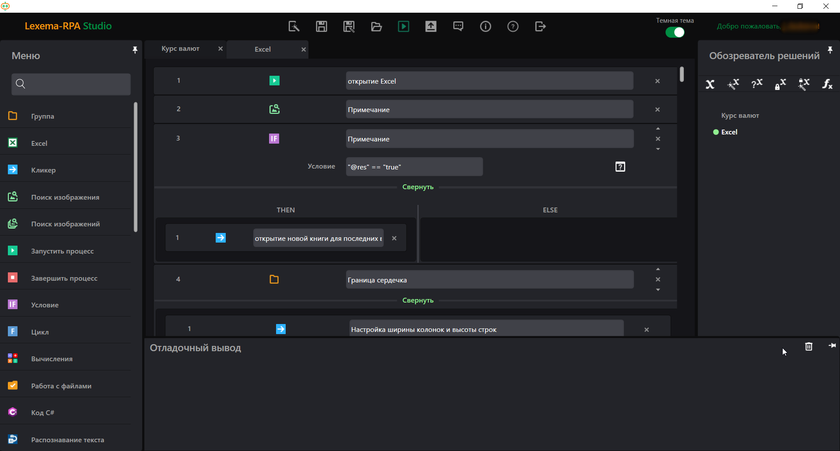Open help question-mark toolbar icon
The width and height of the screenshot is (840, 451).
(513, 26)
